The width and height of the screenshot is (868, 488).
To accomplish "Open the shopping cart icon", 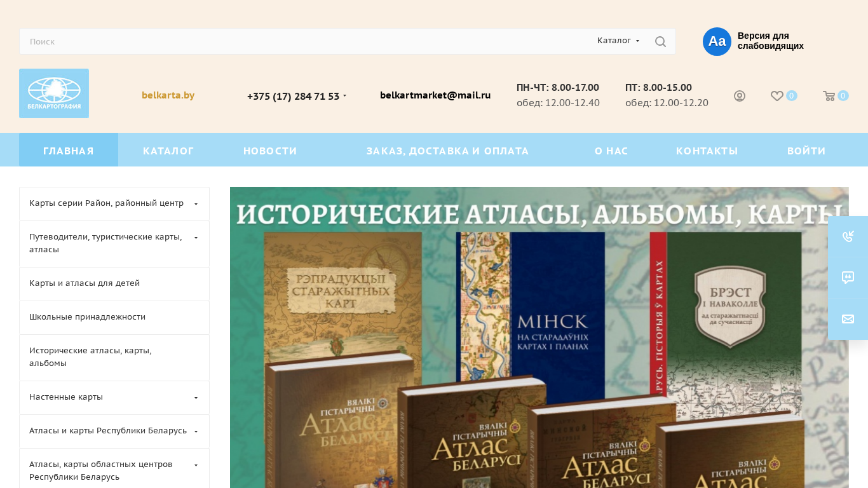I will point(829,96).
